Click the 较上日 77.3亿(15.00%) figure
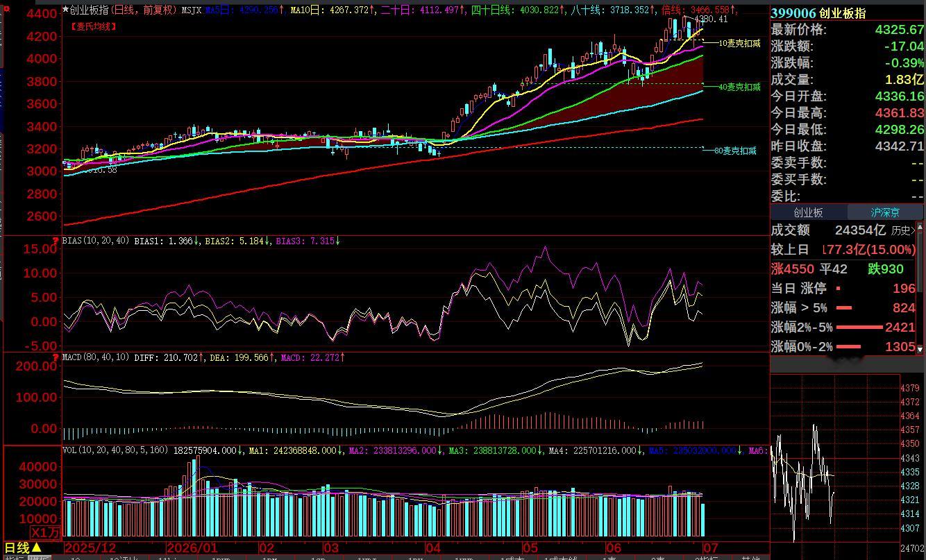Screen dimensions: 926x560 coord(868,249)
